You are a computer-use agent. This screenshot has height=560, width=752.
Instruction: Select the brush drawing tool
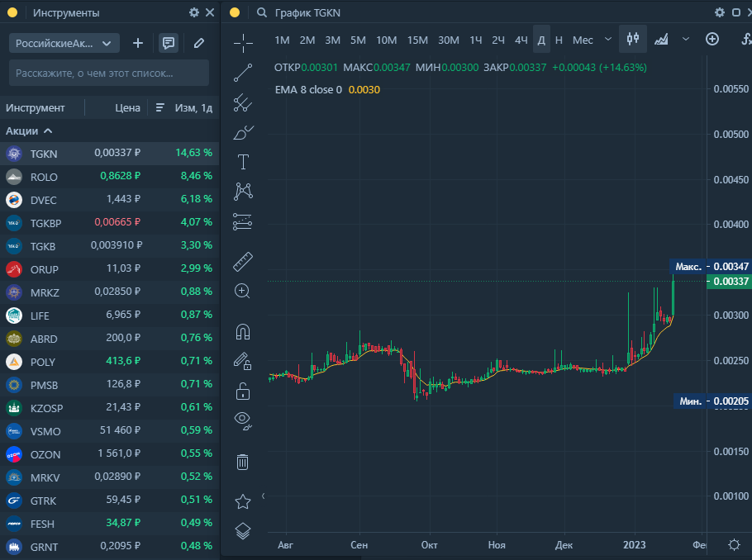tap(243, 132)
